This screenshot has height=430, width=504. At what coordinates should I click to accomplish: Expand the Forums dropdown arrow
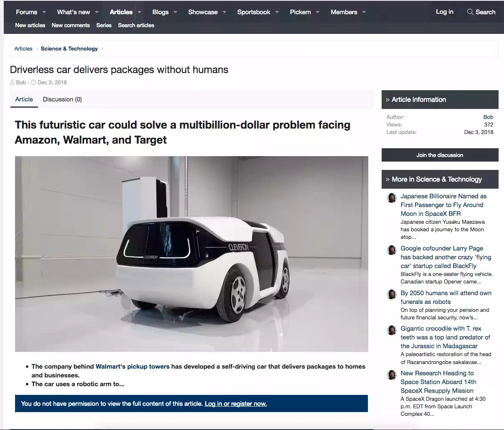click(44, 12)
